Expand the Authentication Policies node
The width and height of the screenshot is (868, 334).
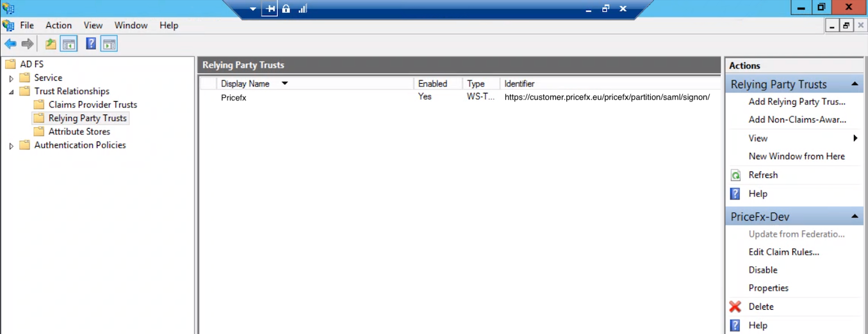tap(11, 146)
